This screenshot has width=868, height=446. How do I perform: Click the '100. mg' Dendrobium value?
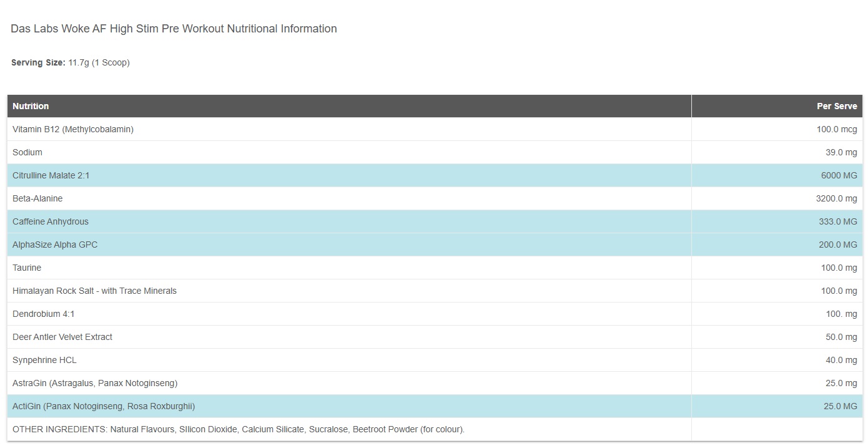point(842,314)
